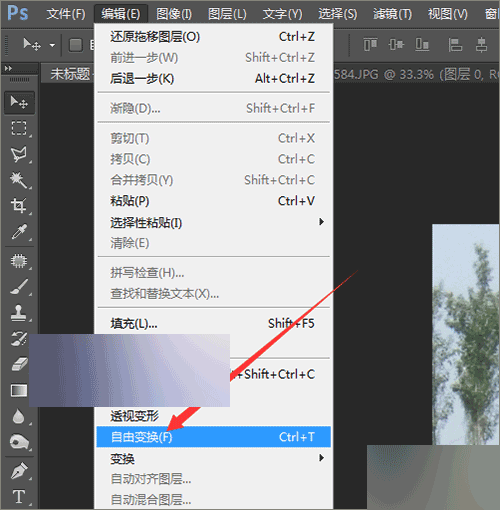Select the Horizontal Type tool
The width and height of the screenshot is (500, 510).
point(19,497)
